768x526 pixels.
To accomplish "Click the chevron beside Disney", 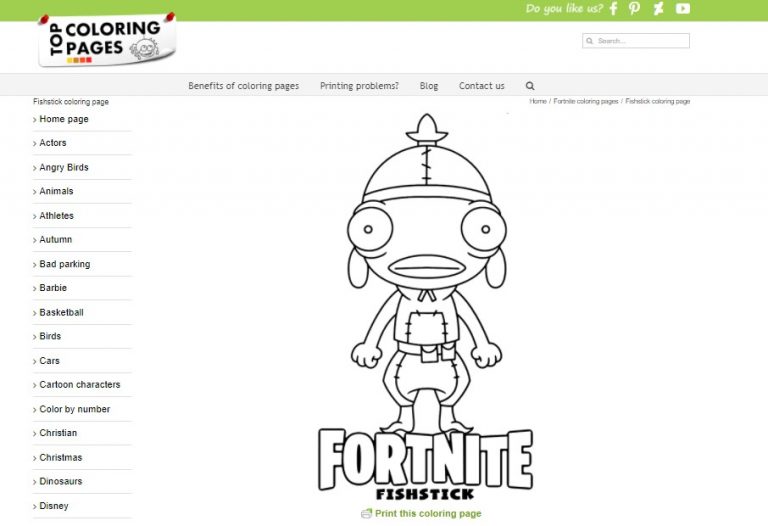I will (35, 506).
